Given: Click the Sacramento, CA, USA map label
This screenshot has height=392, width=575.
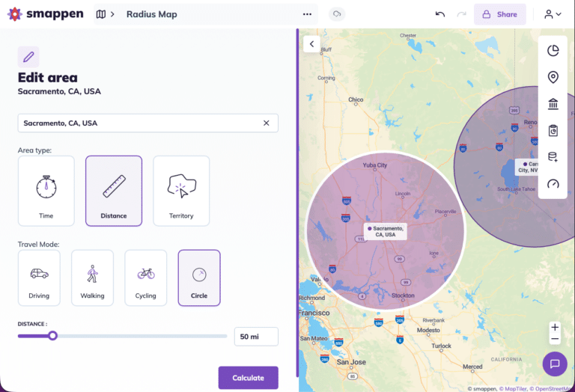Looking at the screenshot, I should point(386,232).
